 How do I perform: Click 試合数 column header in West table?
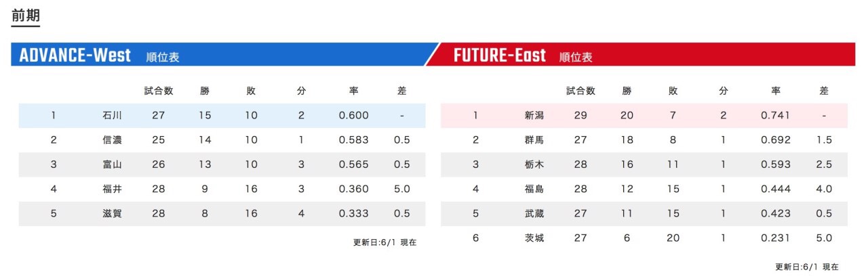click(x=159, y=91)
